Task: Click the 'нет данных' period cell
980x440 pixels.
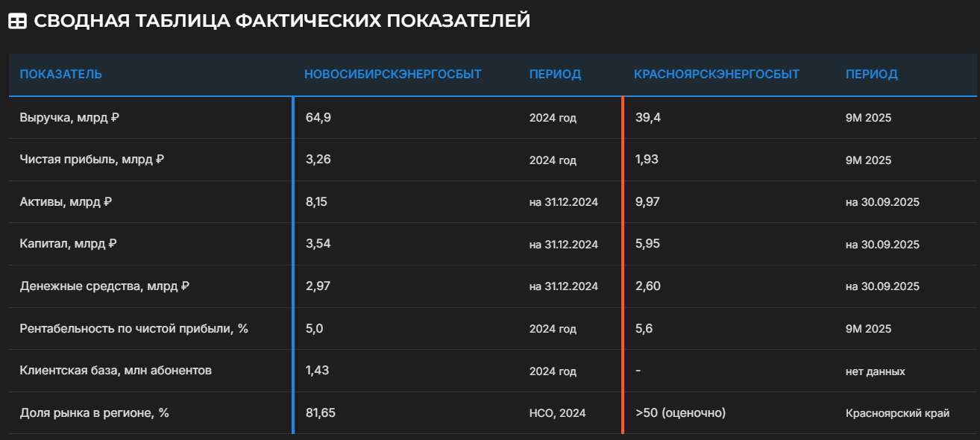Action: [876, 371]
